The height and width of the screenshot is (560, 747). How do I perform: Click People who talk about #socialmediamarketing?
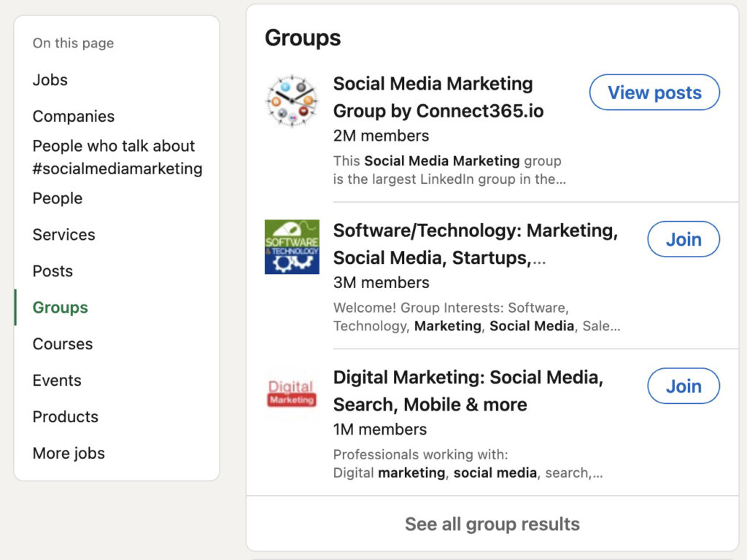(113, 157)
